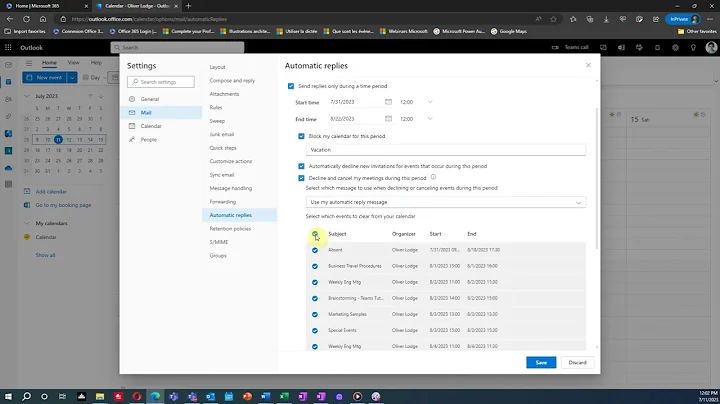Open the Outlook app launcher grid
The image size is (720, 404).
click(8, 47)
